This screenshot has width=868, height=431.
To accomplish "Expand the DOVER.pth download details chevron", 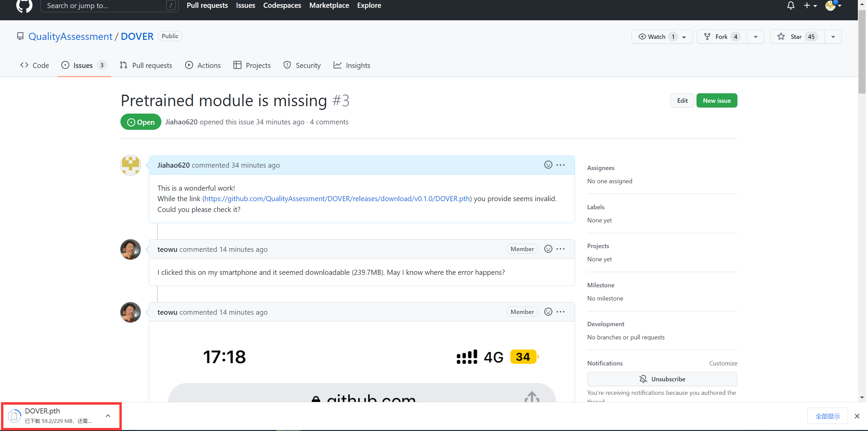I will pyautogui.click(x=108, y=415).
